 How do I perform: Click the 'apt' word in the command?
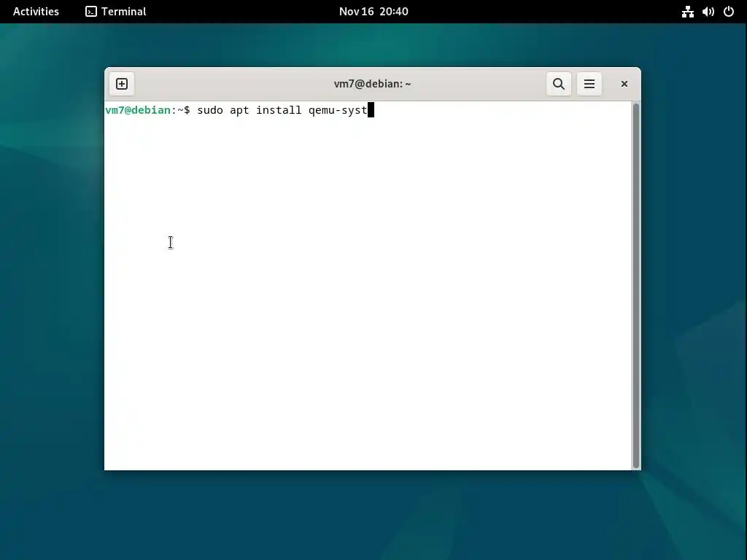(x=239, y=111)
